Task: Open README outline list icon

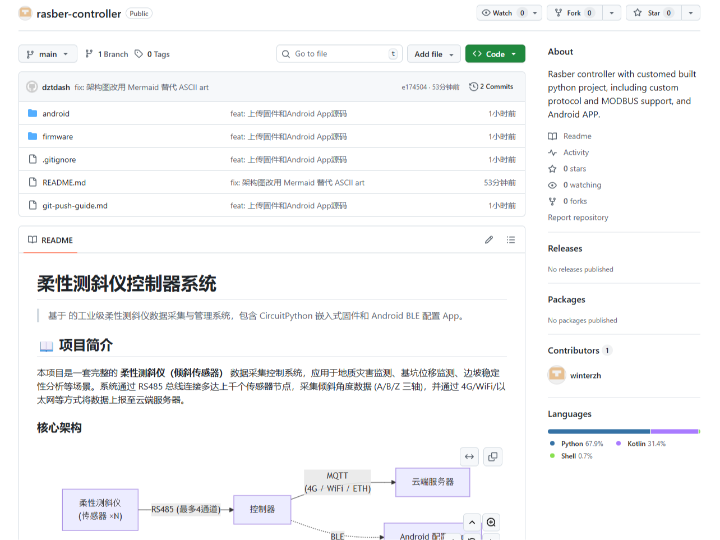Action: pyautogui.click(x=511, y=240)
